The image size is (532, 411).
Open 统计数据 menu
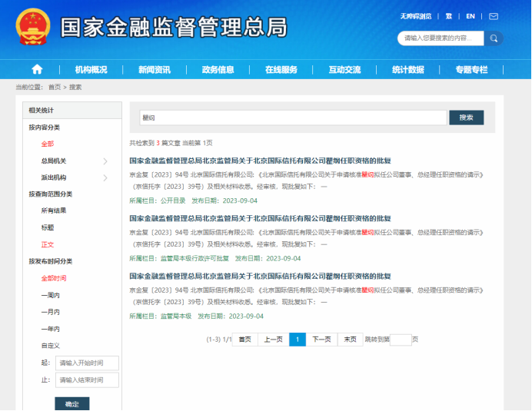pyautogui.click(x=408, y=70)
